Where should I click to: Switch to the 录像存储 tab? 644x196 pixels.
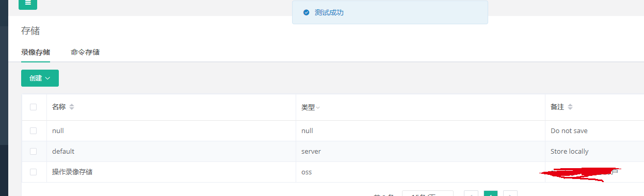click(36, 52)
